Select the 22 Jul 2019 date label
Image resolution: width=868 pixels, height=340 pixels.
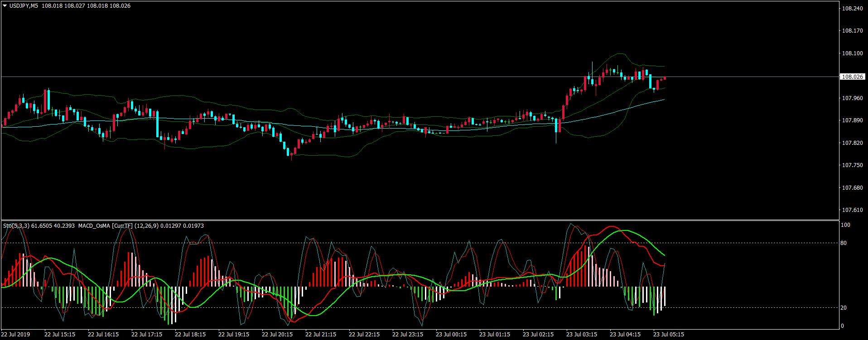[15, 335]
